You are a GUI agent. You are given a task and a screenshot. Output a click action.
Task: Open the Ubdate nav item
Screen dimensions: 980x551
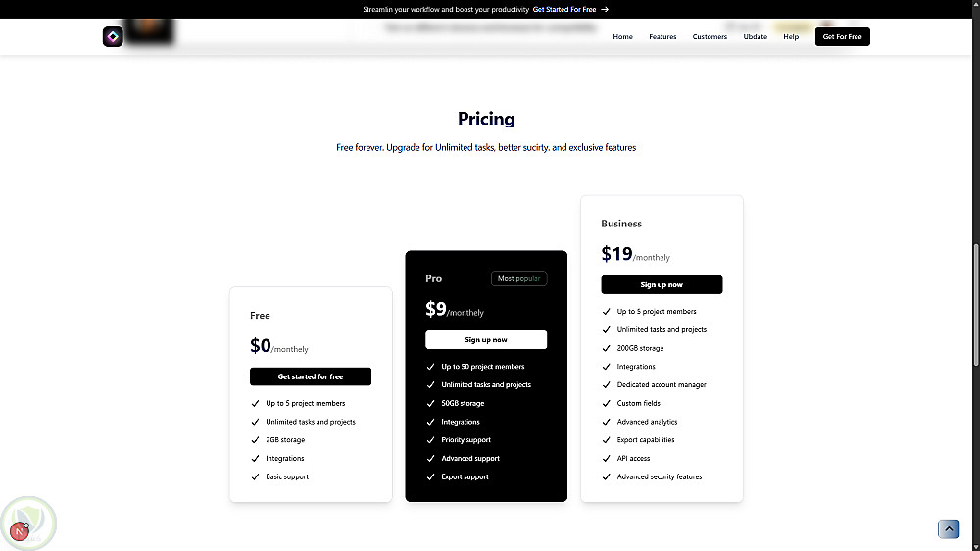[x=756, y=37]
